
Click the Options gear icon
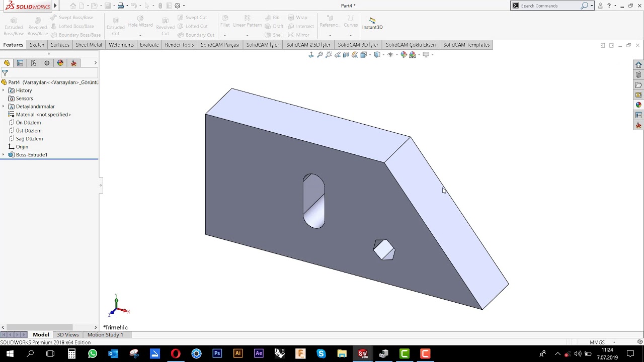click(x=177, y=6)
